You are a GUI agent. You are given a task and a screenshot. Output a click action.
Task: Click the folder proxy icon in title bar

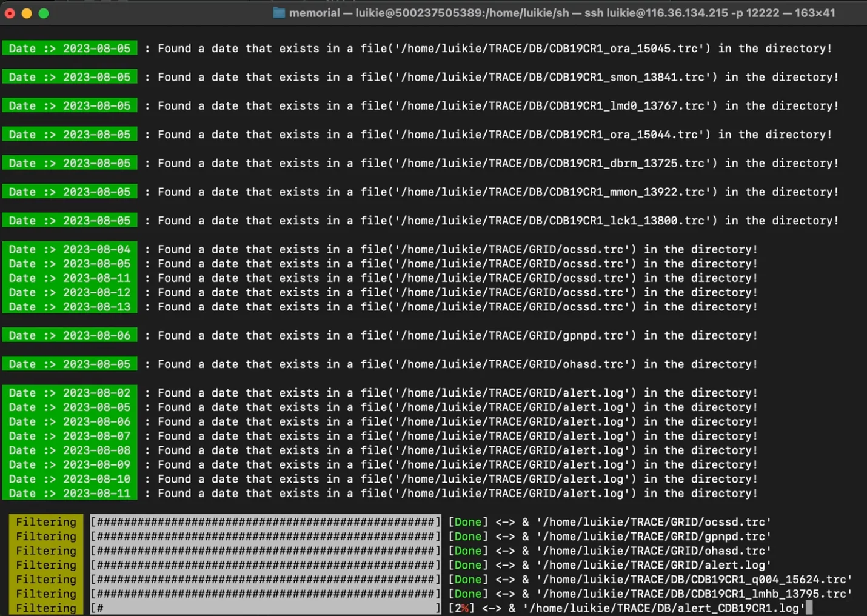click(279, 13)
